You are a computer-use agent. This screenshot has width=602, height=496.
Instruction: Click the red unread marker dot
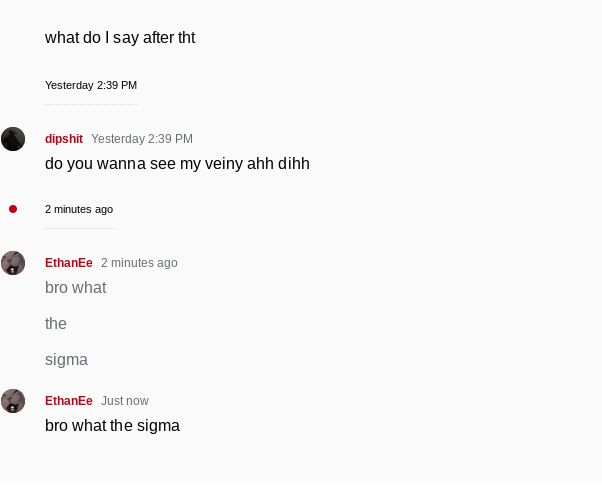click(13, 209)
